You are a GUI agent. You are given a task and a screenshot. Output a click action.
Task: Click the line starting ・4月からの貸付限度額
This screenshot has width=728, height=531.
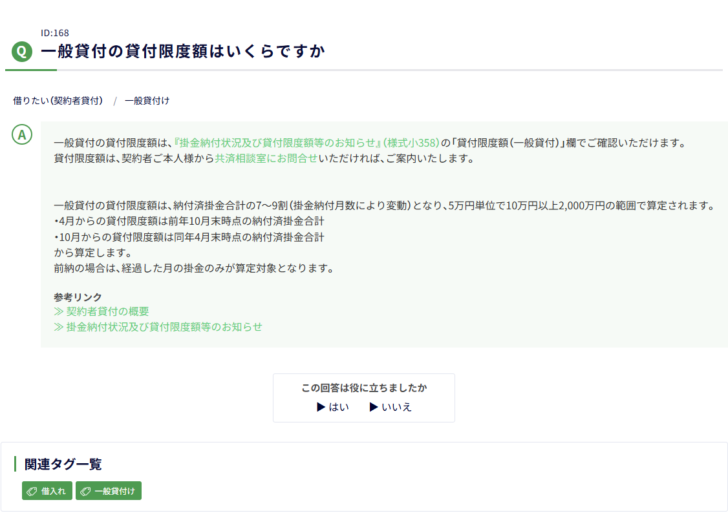(x=189, y=221)
